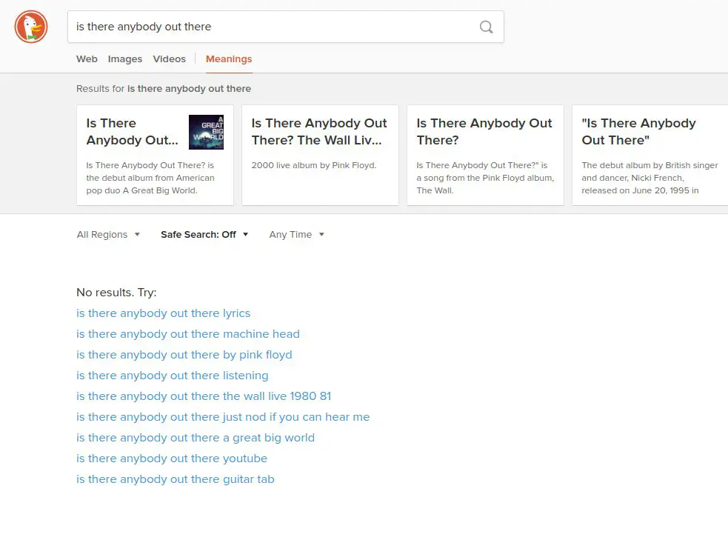
Task: Try the 'machine head' search suggestion
Action: [187, 334]
